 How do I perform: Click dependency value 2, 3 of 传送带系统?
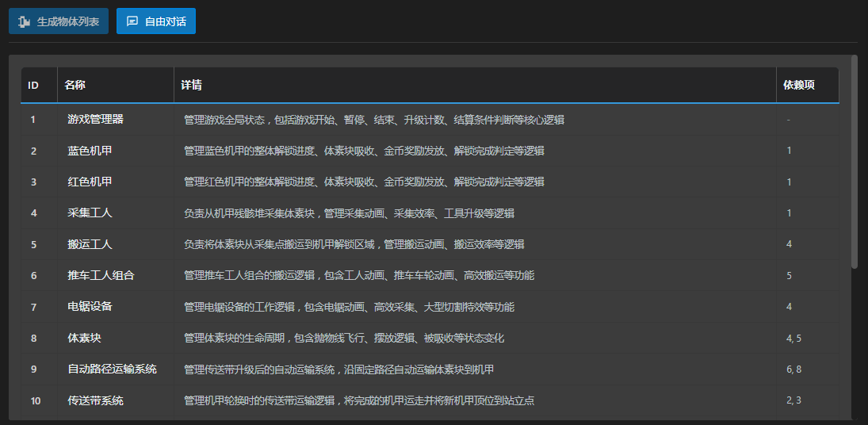(793, 400)
